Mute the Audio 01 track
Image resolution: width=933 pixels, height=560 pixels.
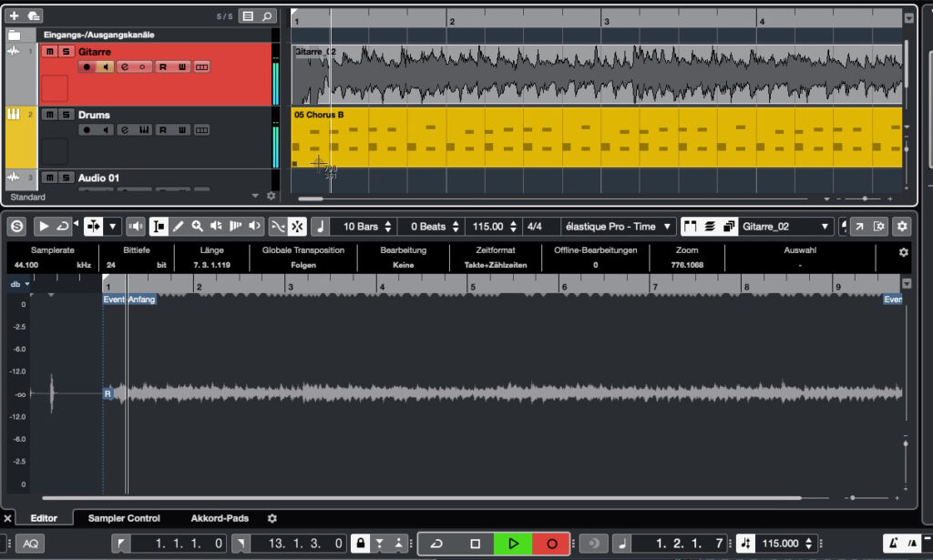pyautogui.click(x=50, y=178)
